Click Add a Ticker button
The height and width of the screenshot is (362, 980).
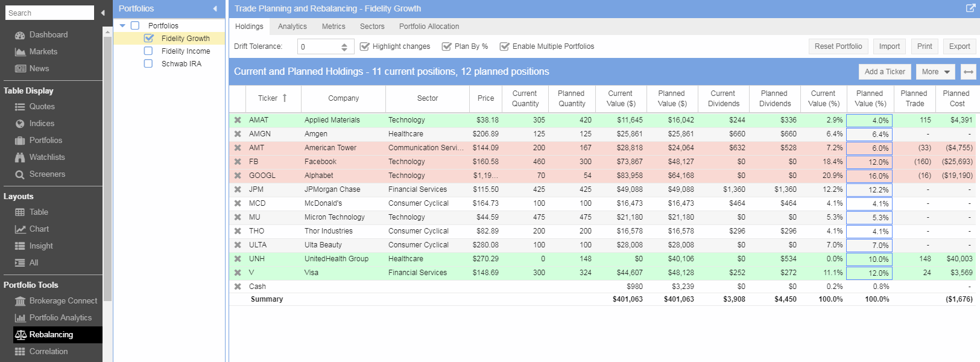(x=885, y=72)
